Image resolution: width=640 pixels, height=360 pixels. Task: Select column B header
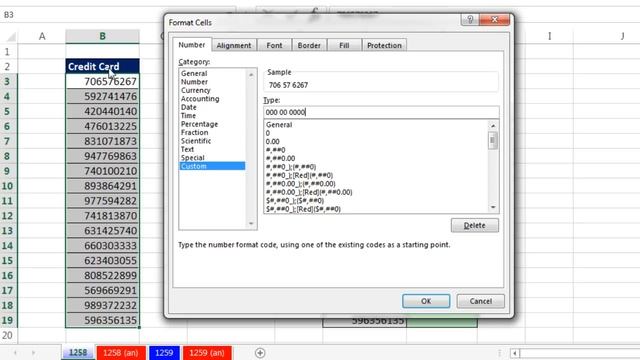click(x=102, y=36)
